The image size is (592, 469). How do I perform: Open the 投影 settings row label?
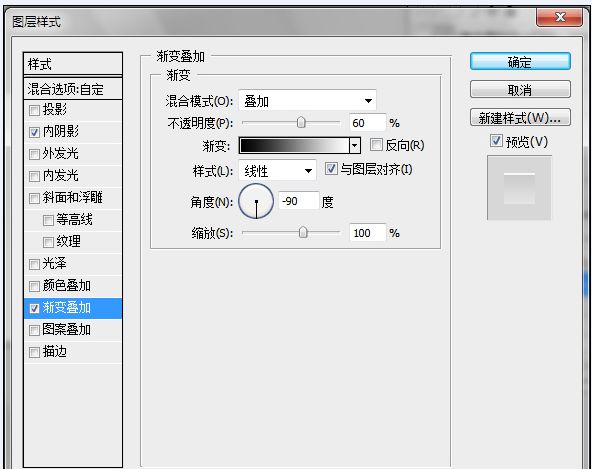tap(55, 110)
